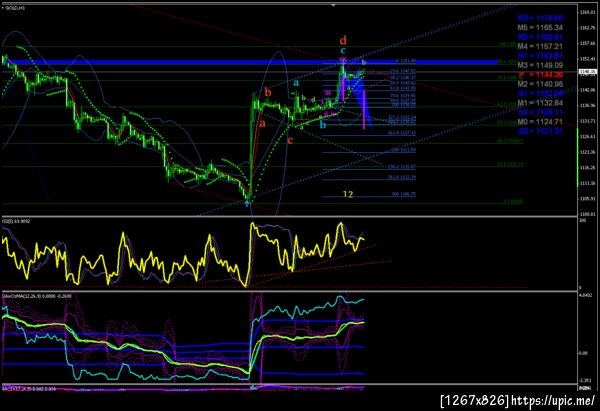
Task: Click the M4 = 1157.21 pivot label
Action: pyautogui.click(x=540, y=46)
